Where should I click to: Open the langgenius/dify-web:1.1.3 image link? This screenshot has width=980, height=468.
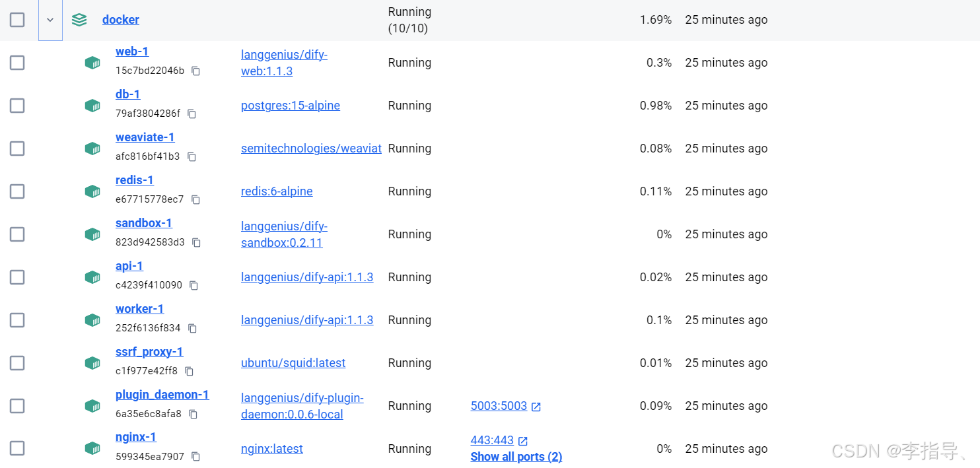284,63
